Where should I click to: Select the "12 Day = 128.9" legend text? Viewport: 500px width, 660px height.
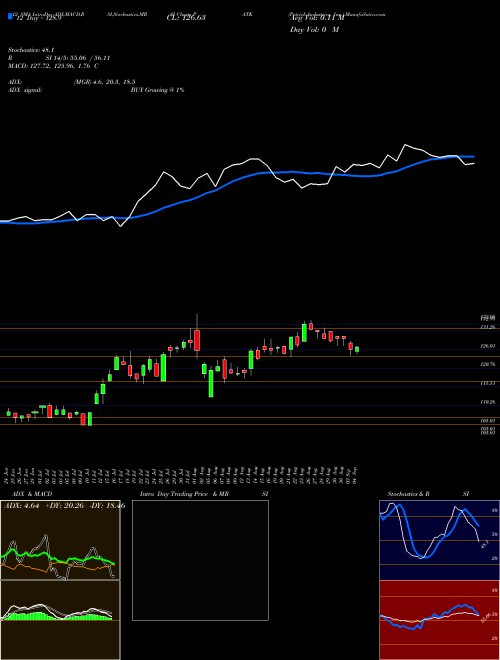coord(37,20)
